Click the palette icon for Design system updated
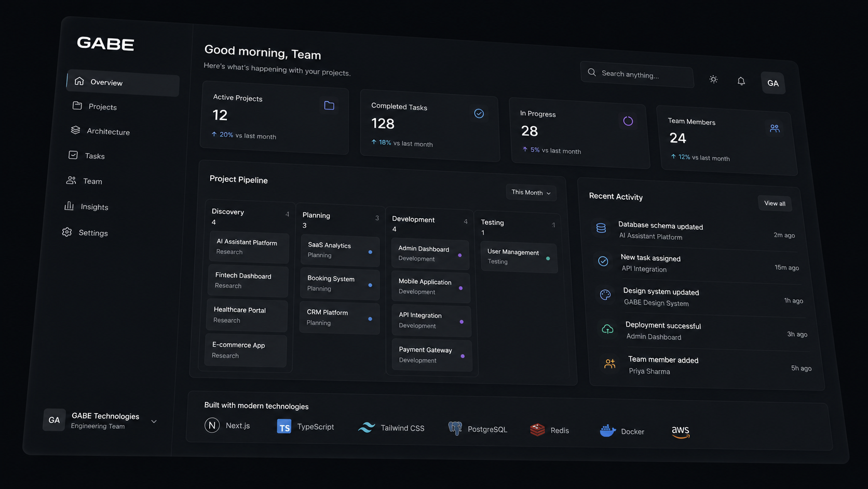868x489 pixels. coord(605,295)
